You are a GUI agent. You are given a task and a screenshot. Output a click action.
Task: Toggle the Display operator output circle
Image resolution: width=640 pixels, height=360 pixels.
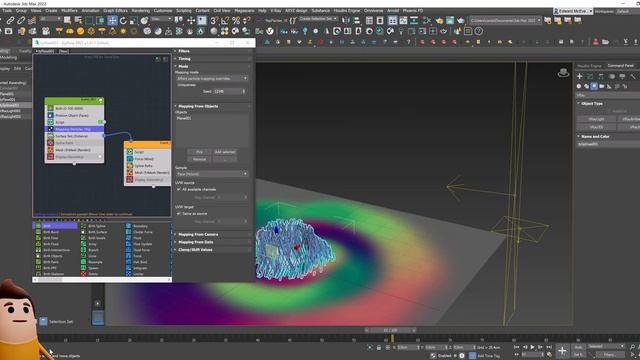pyautogui.click(x=100, y=157)
